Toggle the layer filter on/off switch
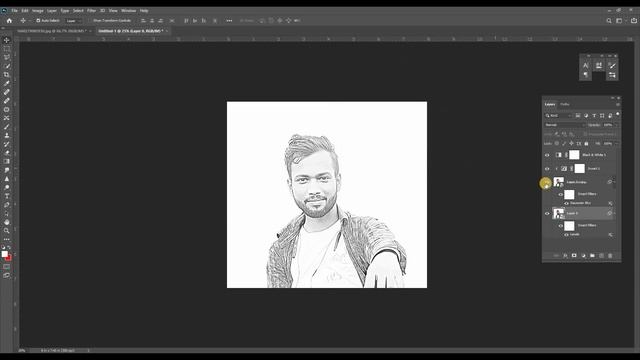Screen dimensions: 640x360 [618, 114]
